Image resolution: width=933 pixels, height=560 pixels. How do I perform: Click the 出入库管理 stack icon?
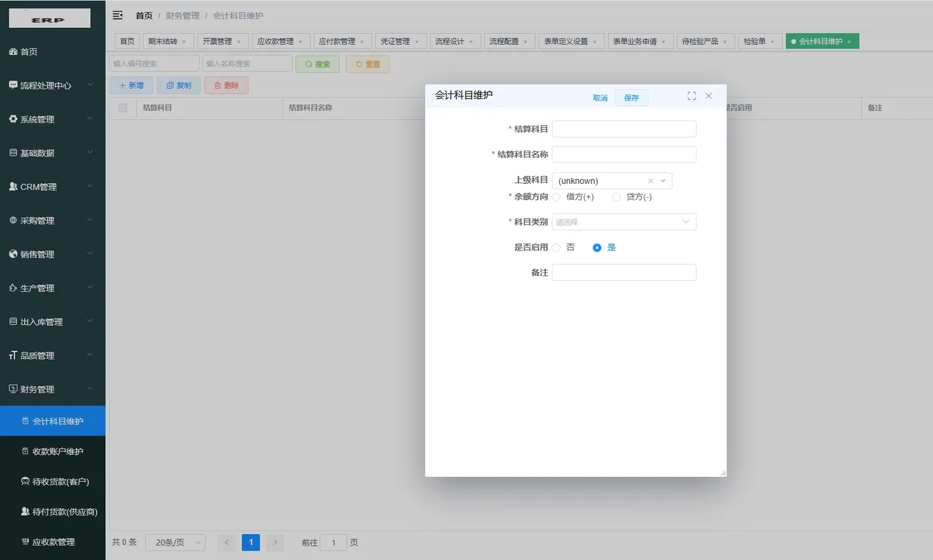coord(13,322)
